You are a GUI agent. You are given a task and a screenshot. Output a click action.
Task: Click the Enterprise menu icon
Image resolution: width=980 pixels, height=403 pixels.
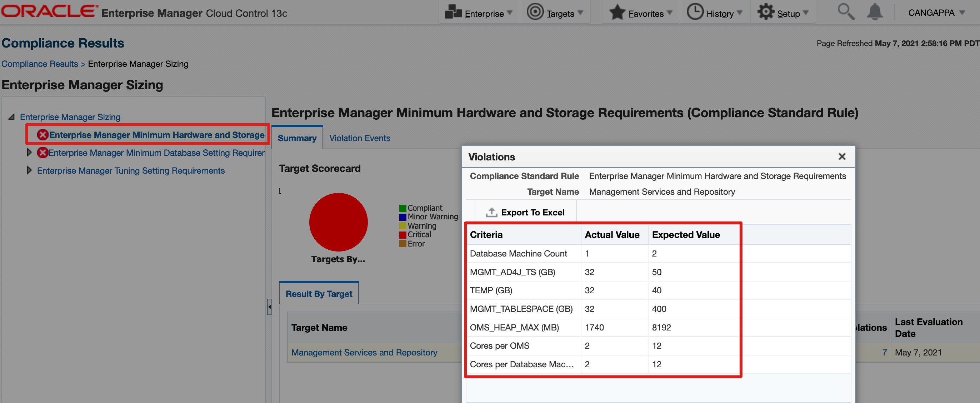tap(453, 12)
